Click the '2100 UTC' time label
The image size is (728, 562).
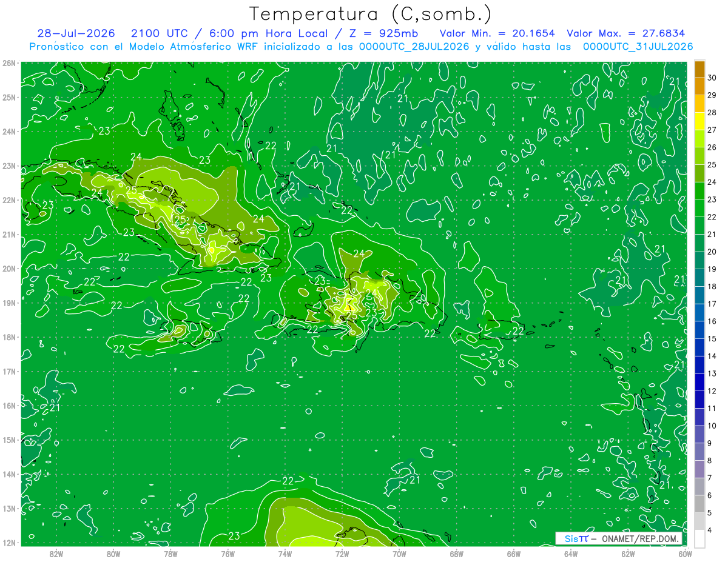[x=159, y=33]
